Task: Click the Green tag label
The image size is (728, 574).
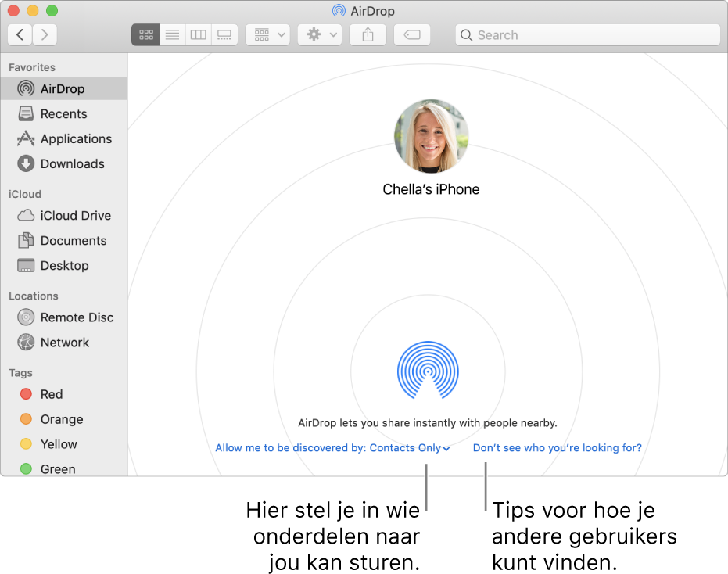Action: [58, 469]
